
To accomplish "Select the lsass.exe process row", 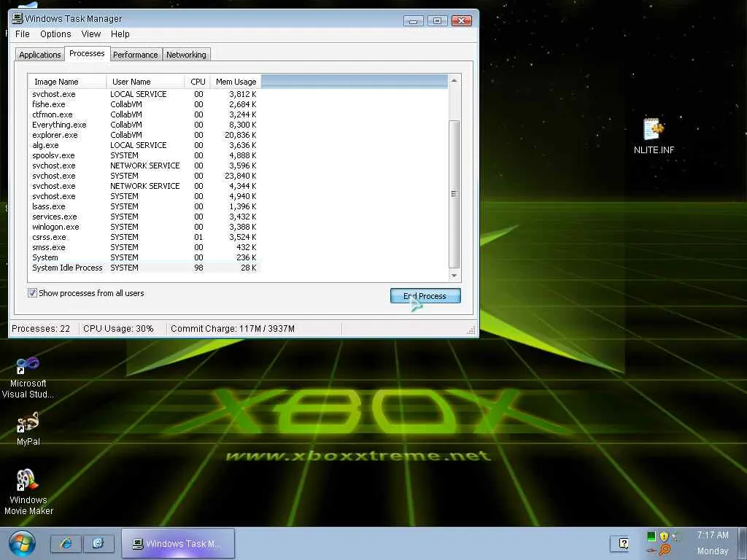I will point(145,206).
